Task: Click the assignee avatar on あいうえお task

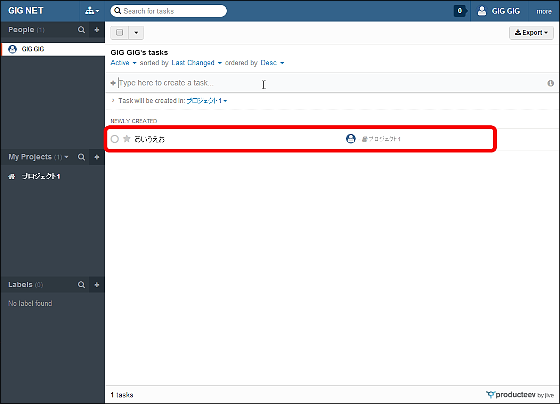Action: pos(351,139)
